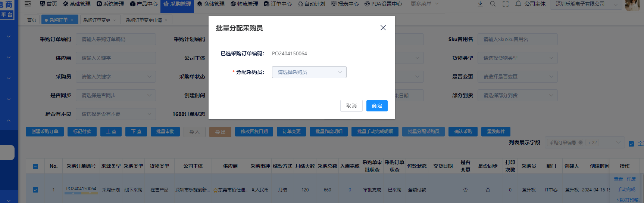Focus the 采购订单编码 input field

[116, 39]
